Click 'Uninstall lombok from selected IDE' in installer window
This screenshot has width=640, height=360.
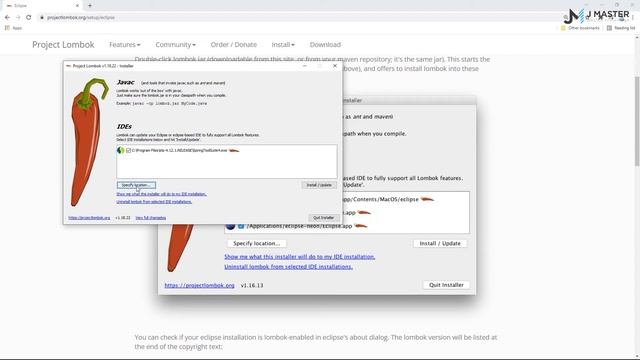(154, 202)
